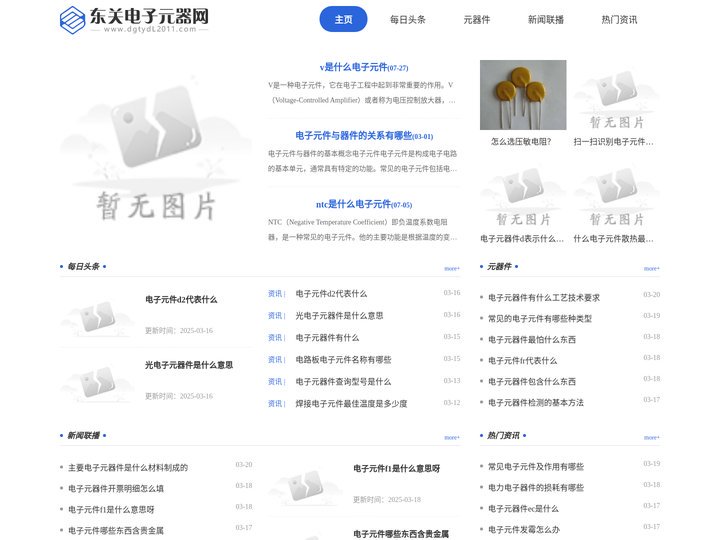This screenshot has width=720, height=540.
Task: Open article ntc是什么电子元件
Action: (x=364, y=204)
